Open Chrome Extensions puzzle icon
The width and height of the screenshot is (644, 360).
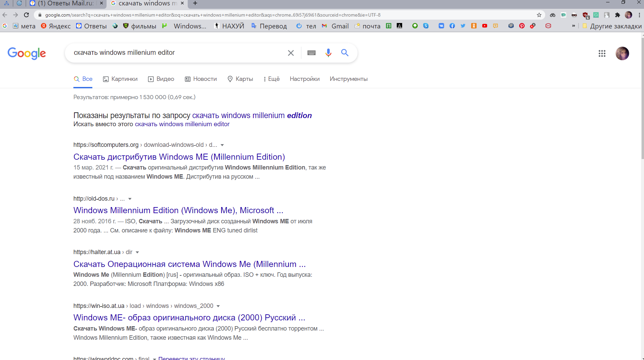[x=618, y=15]
